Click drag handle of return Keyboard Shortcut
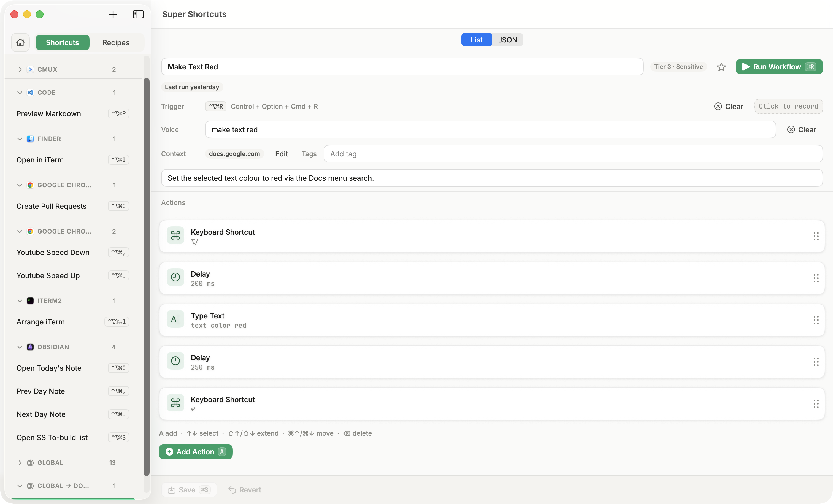Viewport: 833px width, 504px height. coord(816,404)
